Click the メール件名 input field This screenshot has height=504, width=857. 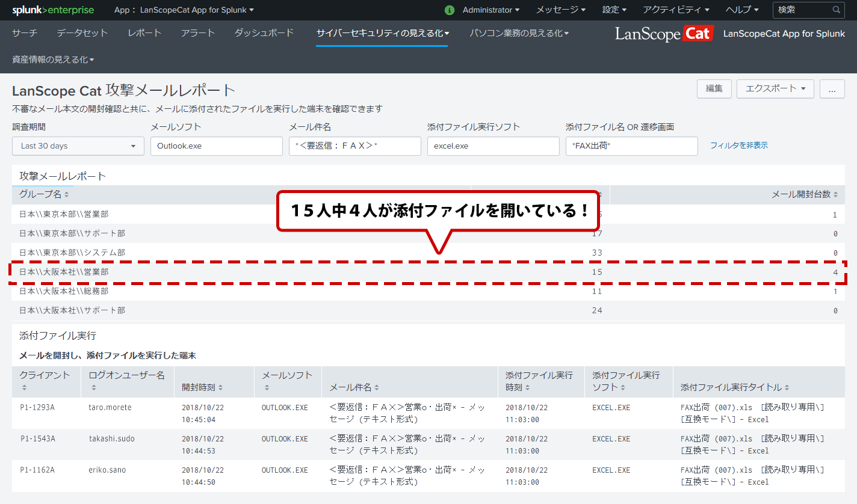coord(355,146)
